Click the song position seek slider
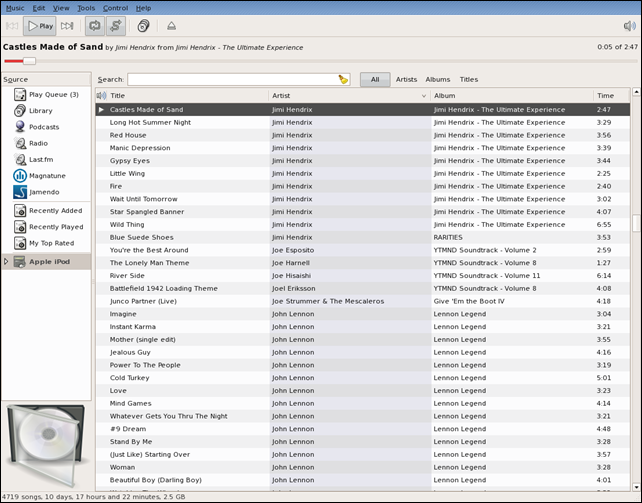The width and height of the screenshot is (642, 503). click(x=29, y=61)
